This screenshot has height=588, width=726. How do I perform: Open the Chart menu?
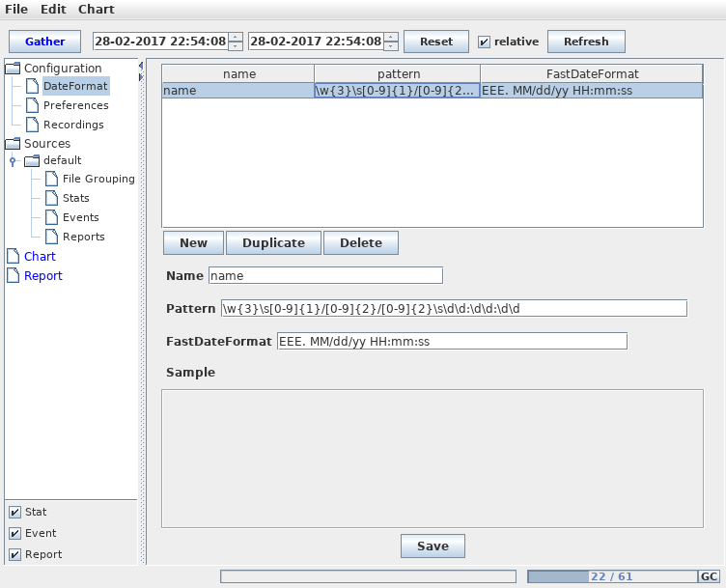(97, 10)
